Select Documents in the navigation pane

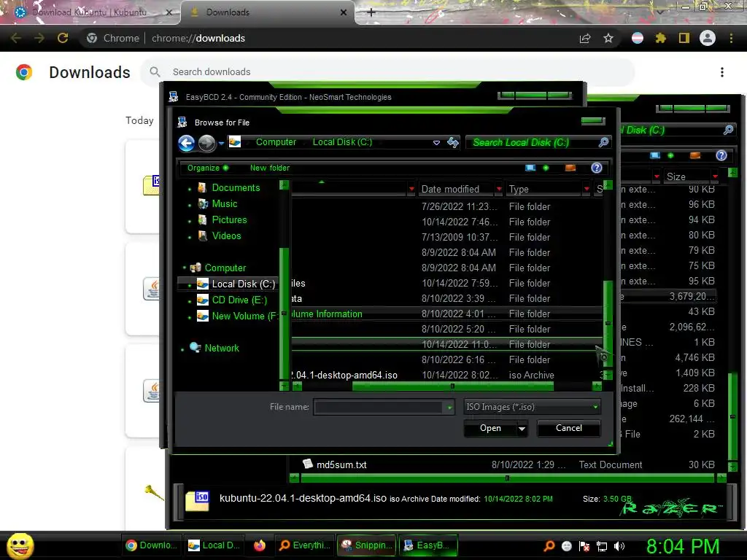click(236, 187)
